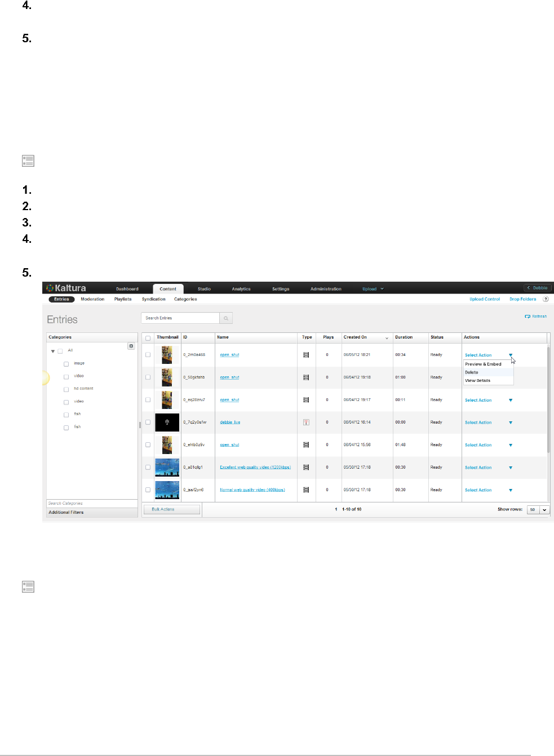Check the box for entry 0_7q2y0sfw
Screen dimensions: 554x756
(148, 422)
